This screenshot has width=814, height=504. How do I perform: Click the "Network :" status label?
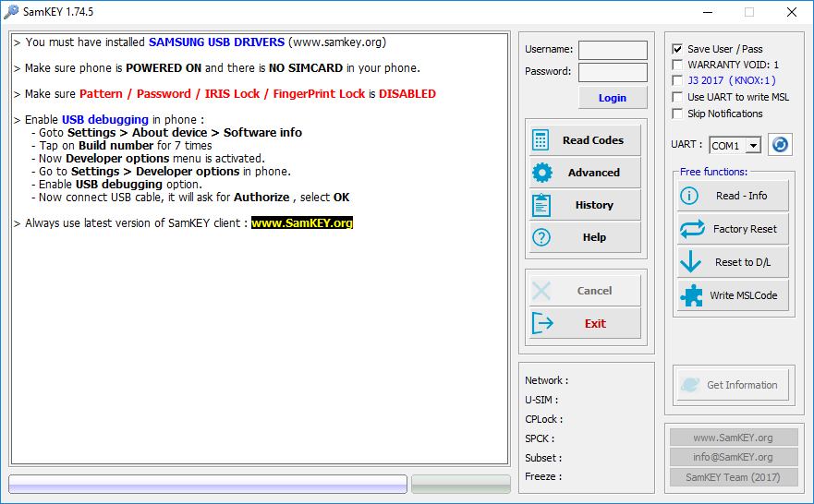click(x=547, y=380)
